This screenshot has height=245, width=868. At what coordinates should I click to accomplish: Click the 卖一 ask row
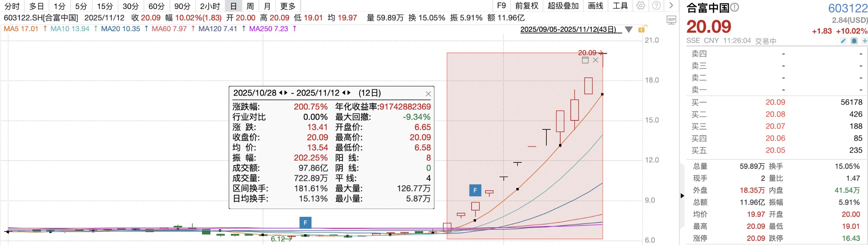[776, 90]
